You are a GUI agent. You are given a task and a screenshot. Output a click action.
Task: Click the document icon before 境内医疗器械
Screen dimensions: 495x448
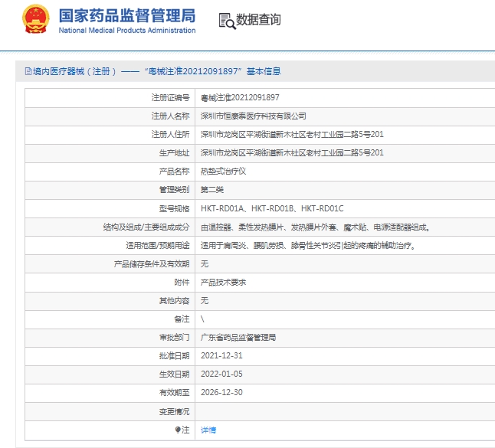(x=28, y=72)
